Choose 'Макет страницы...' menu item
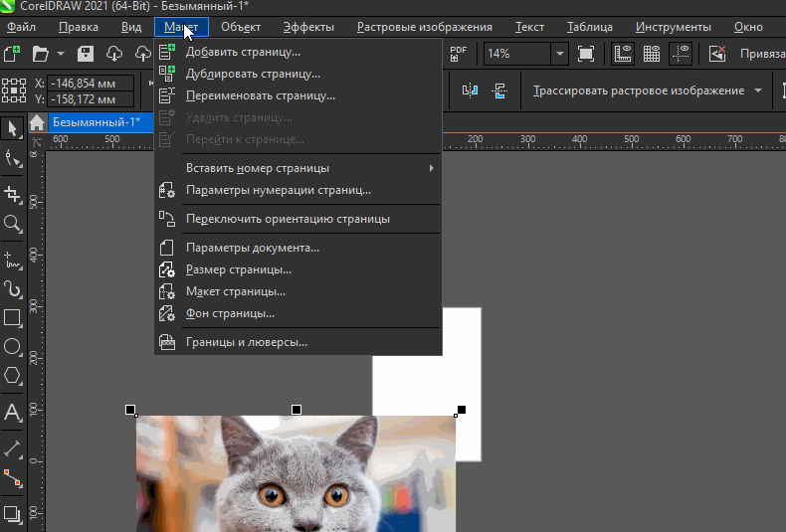Image resolution: width=786 pixels, height=532 pixels. click(x=298, y=291)
